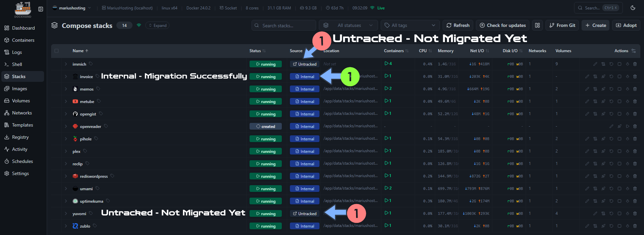The width and height of the screenshot is (644, 235).
Task: Click the created status badge for openreader
Action: point(266,126)
